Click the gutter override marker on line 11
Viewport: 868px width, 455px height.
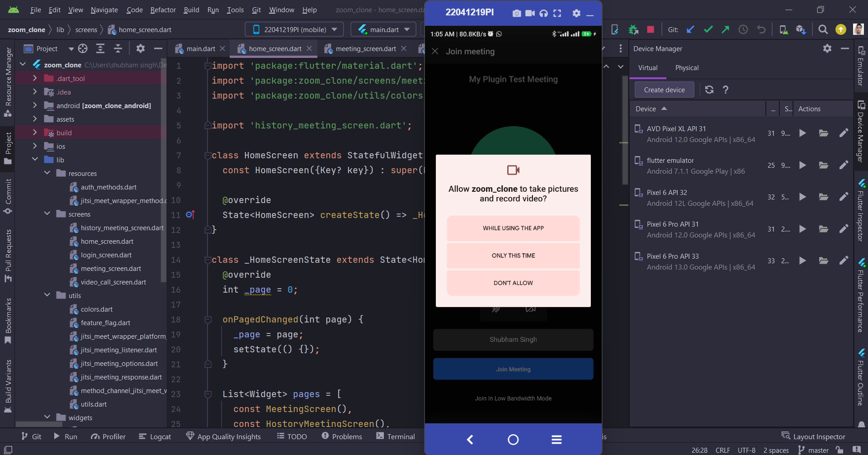tap(190, 214)
